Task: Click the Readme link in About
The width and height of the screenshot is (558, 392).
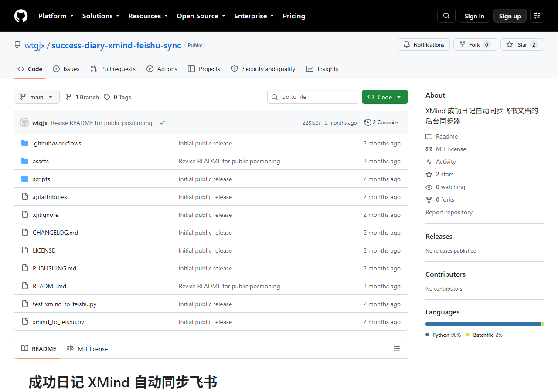Action: (x=442, y=136)
